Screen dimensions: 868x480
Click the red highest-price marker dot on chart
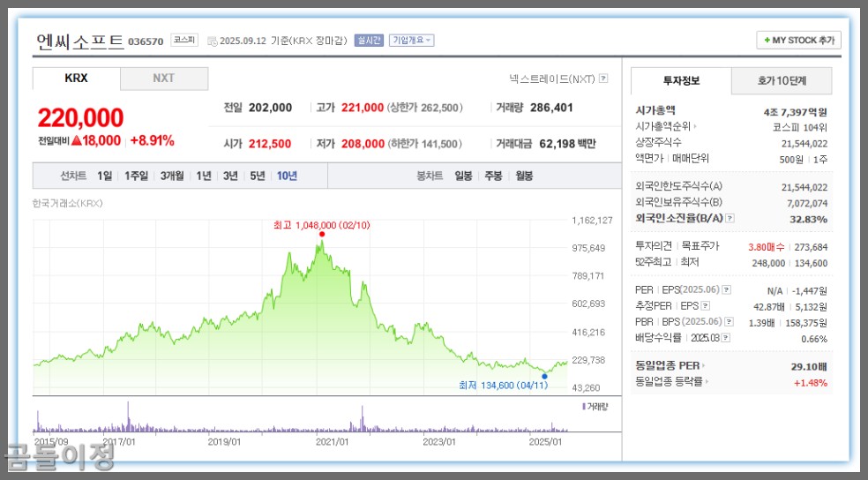(x=322, y=234)
